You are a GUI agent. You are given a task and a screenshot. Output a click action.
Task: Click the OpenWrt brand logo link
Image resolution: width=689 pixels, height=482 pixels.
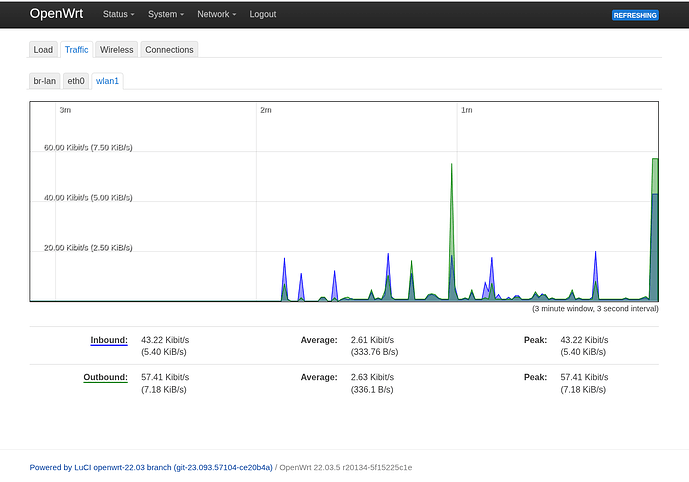click(57, 14)
